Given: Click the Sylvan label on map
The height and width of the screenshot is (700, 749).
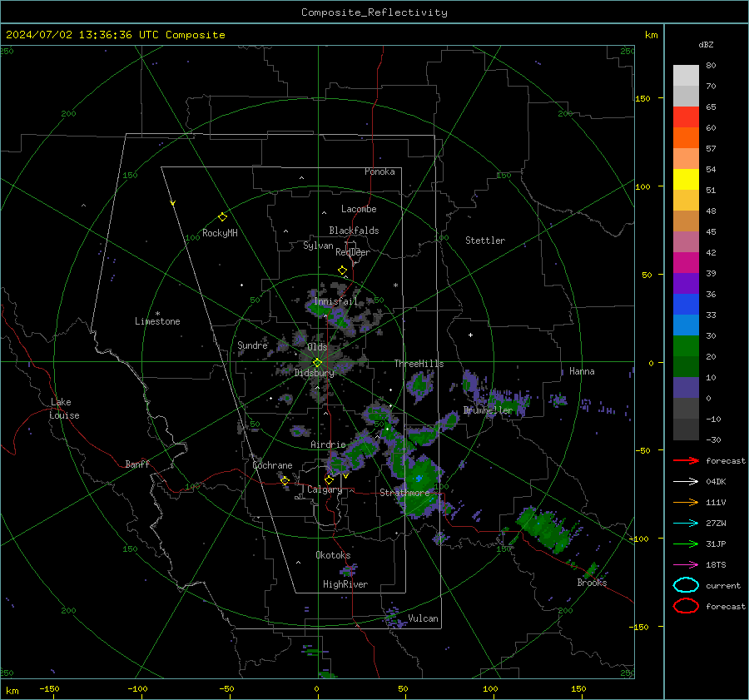Looking at the screenshot, I should [318, 246].
